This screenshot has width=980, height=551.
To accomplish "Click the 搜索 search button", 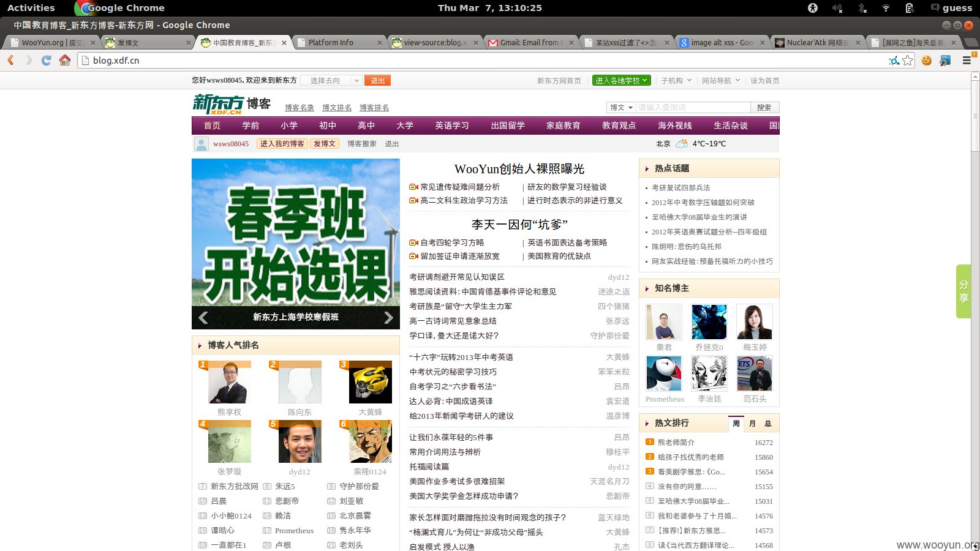I will pos(764,107).
